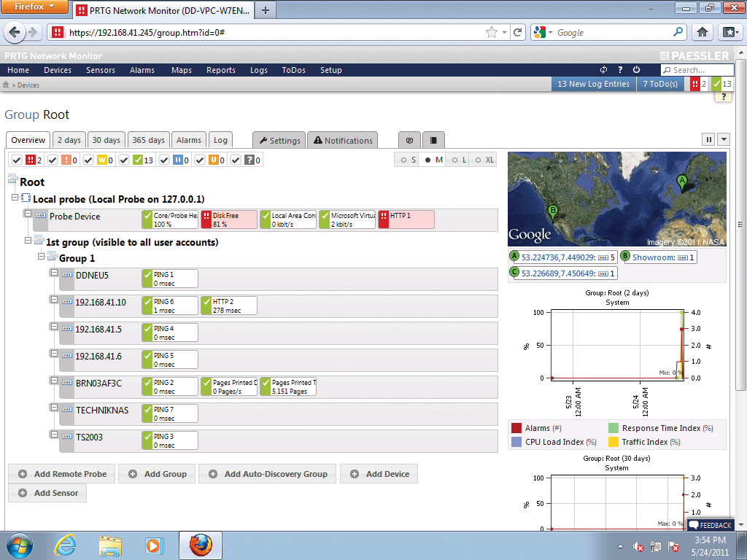Click the green OK count icon showing 13

tap(716, 84)
